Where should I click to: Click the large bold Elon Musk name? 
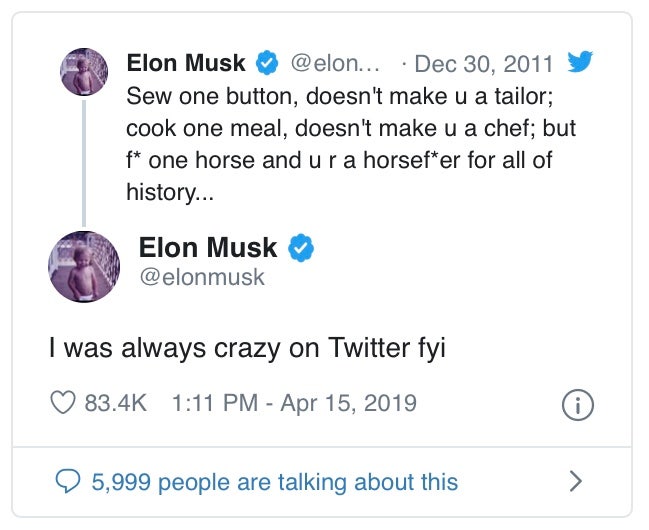(208, 247)
